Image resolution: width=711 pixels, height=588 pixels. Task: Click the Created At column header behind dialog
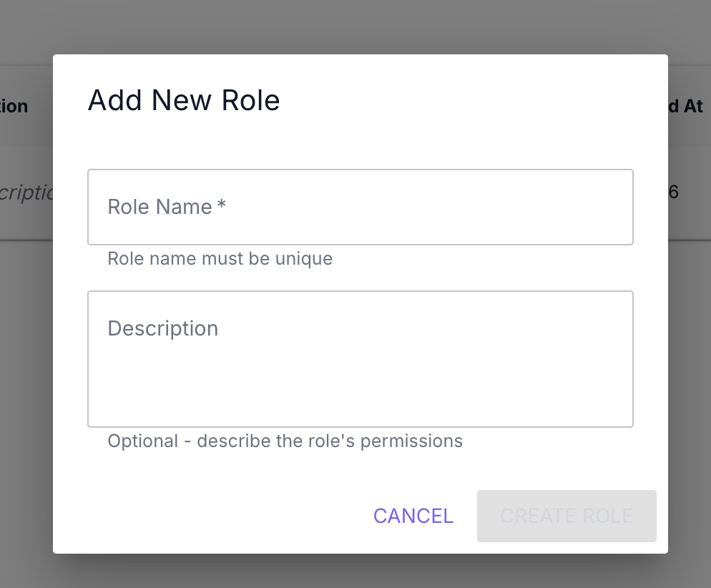pyautogui.click(x=688, y=106)
